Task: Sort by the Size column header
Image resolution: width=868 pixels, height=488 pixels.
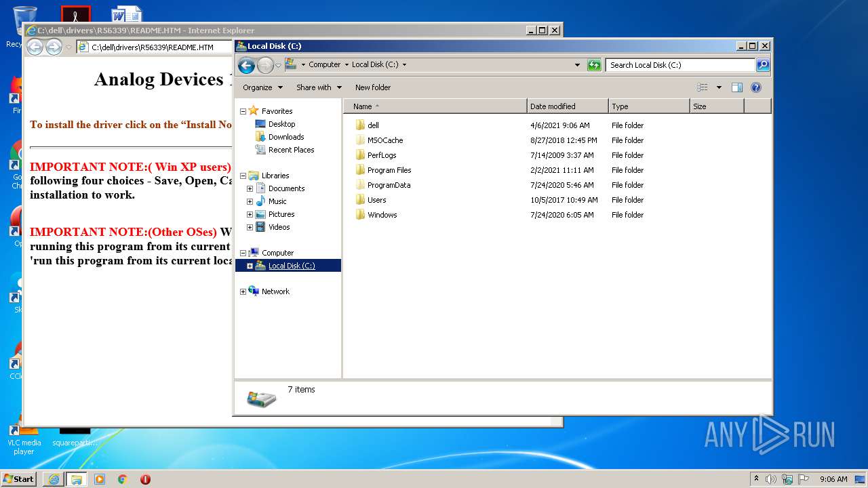Action: tap(717, 106)
